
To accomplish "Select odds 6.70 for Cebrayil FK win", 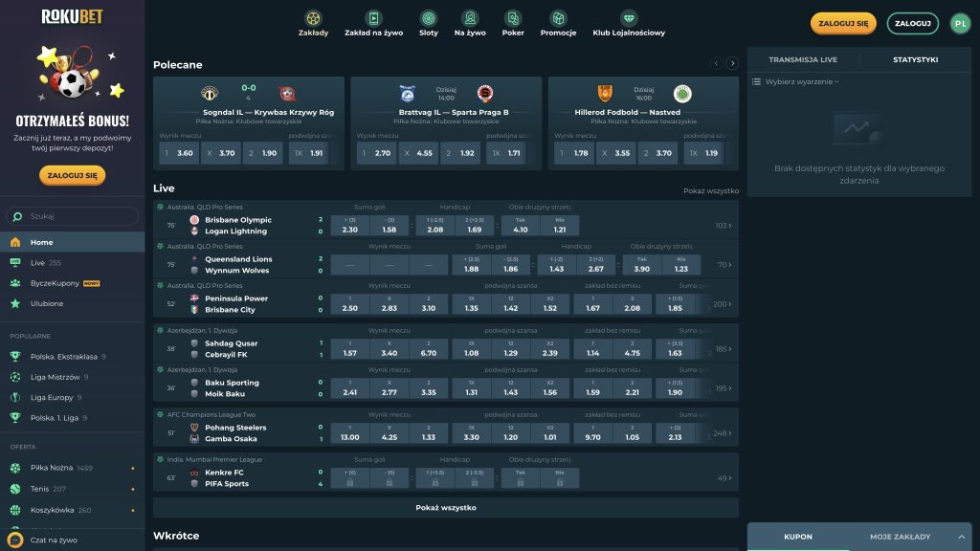I will tap(428, 349).
